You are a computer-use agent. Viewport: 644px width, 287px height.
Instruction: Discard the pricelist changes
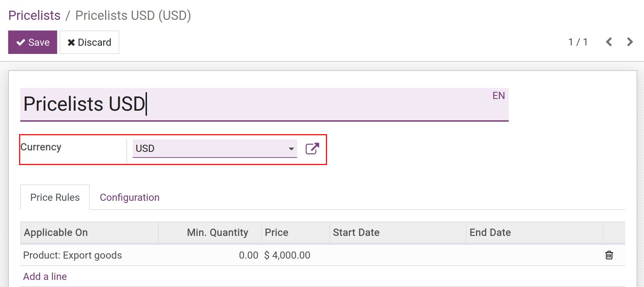89,42
